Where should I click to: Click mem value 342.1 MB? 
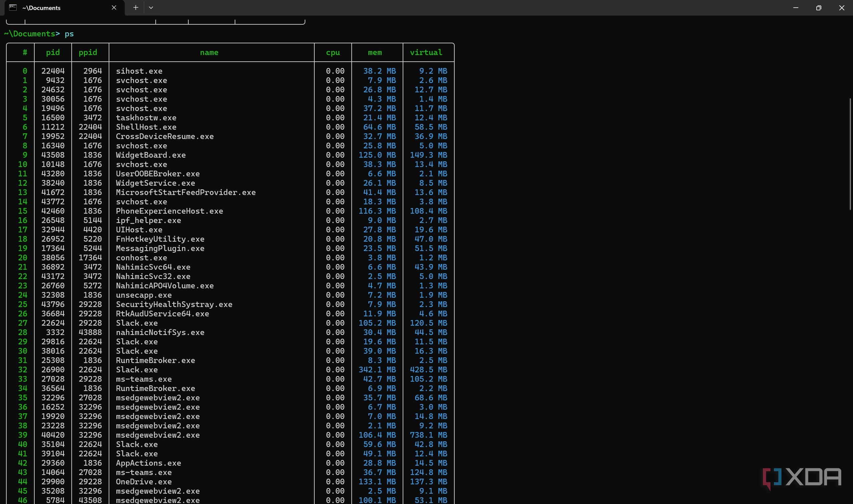click(377, 370)
